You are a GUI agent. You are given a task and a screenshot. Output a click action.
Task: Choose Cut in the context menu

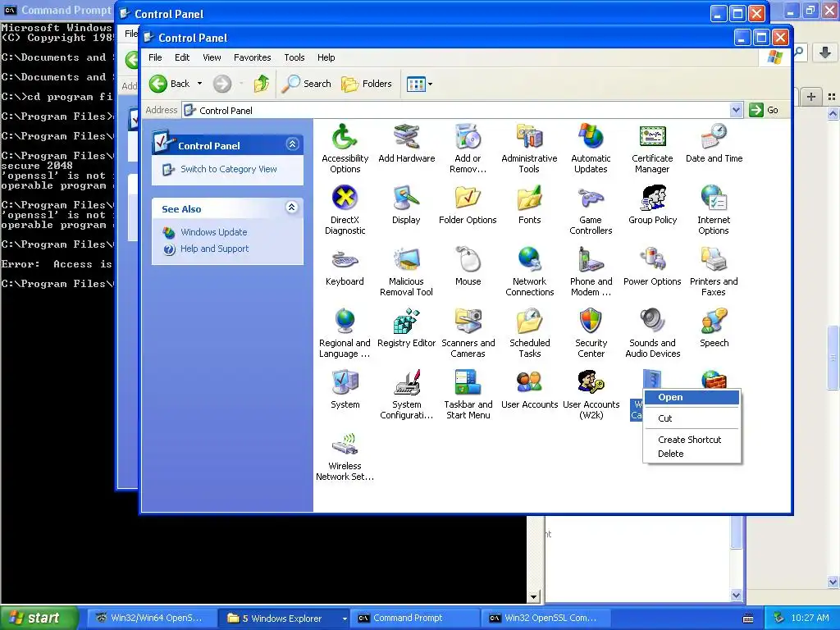click(692, 418)
